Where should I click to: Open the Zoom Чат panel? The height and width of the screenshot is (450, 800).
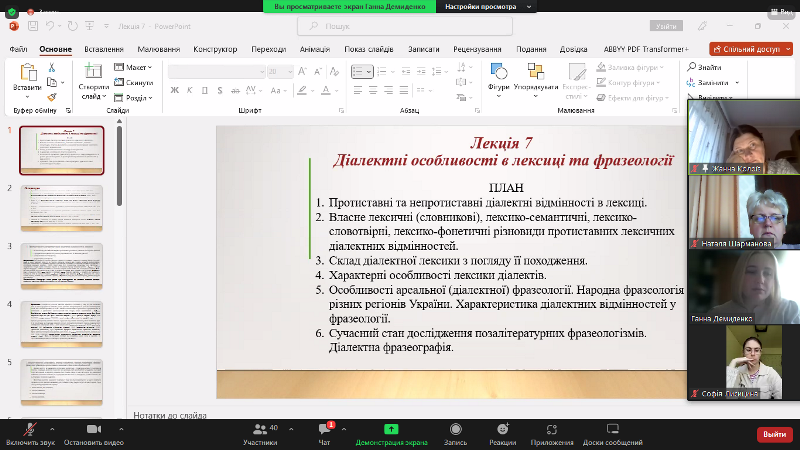tap(324, 428)
